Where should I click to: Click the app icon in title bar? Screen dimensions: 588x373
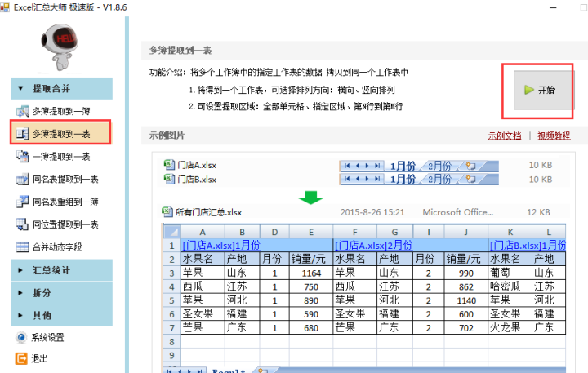[x=5, y=7]
